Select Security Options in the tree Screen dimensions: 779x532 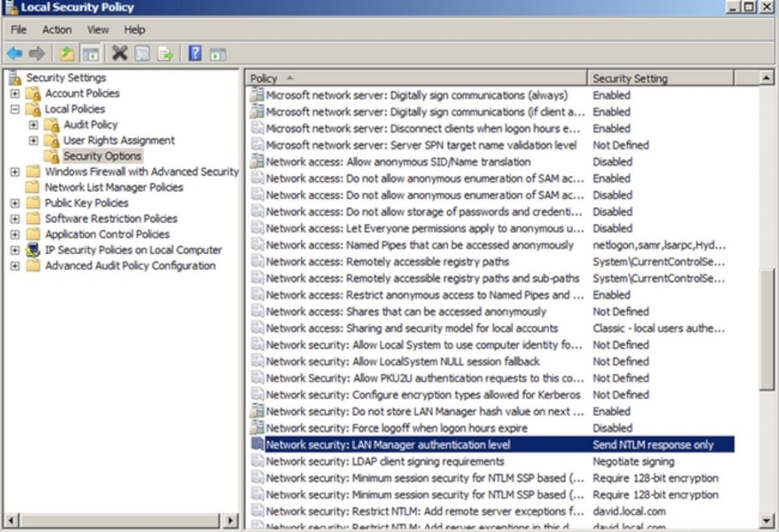click(102, 156)
